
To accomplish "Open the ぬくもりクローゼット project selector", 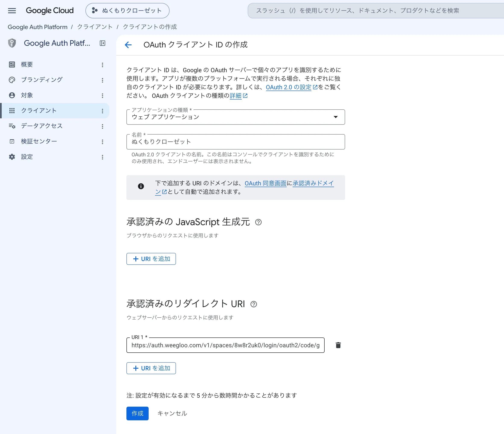I will 127,11.
